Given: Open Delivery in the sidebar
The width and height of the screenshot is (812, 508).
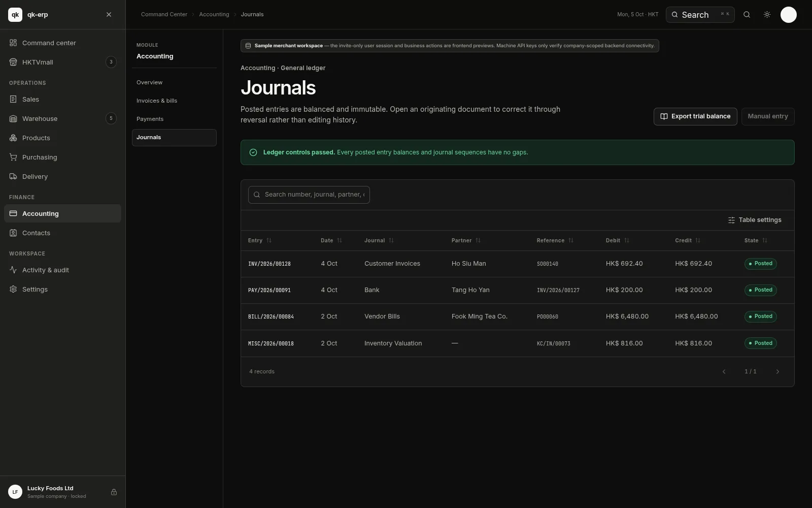Looking at the screenshot, I should tap(62, 176).
